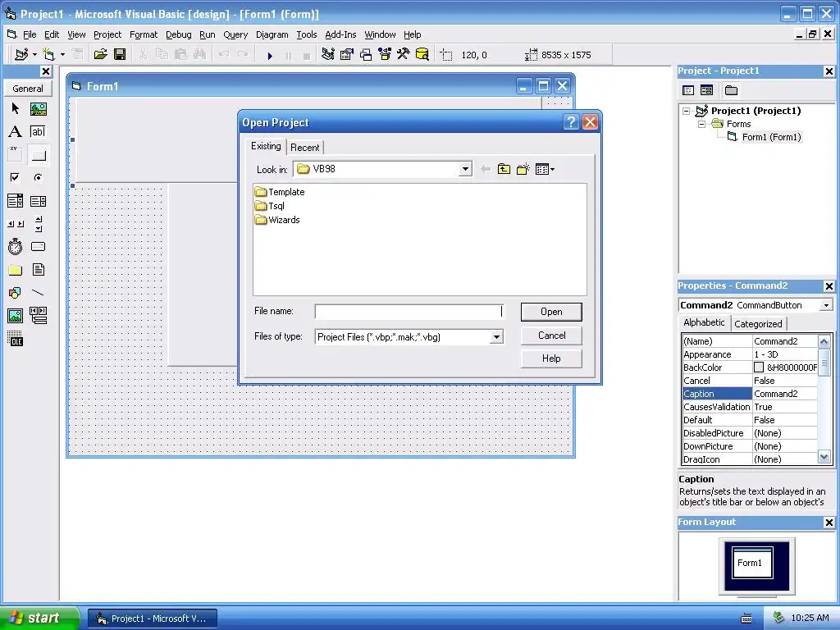
Task: Open the Format menu
Action: tap(144, 34)
